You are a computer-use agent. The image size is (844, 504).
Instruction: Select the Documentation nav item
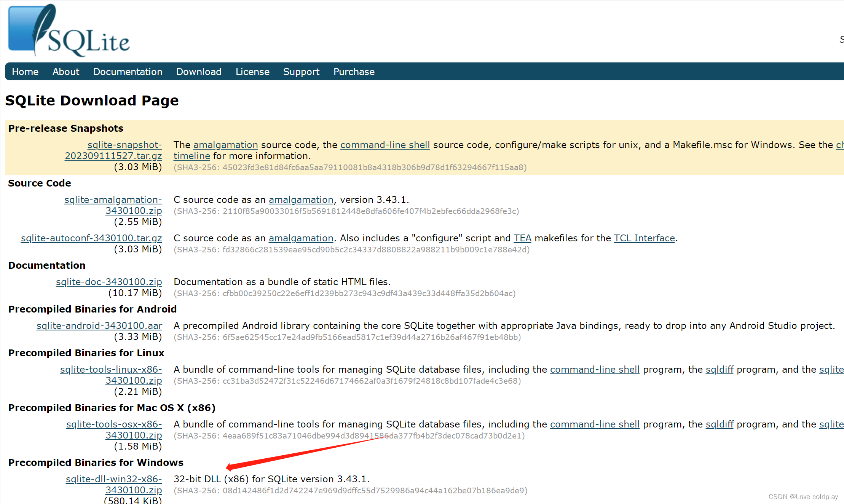coord(128,72)
